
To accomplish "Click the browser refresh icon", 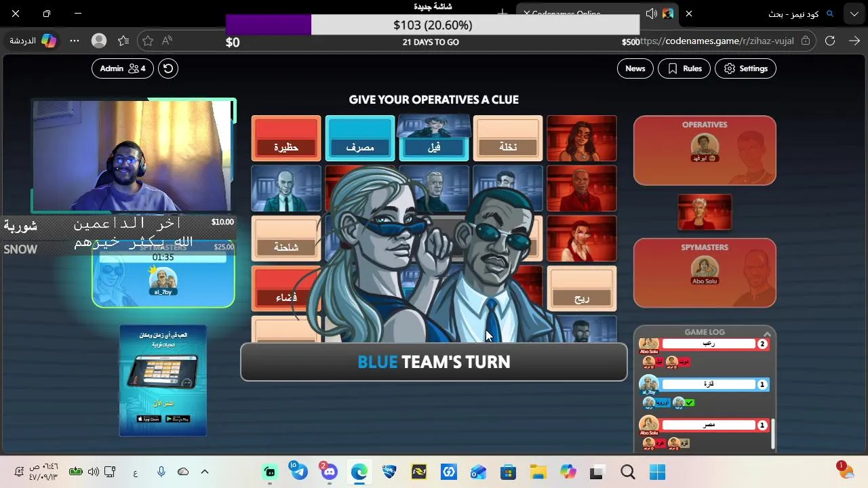I will click(830, 41).
